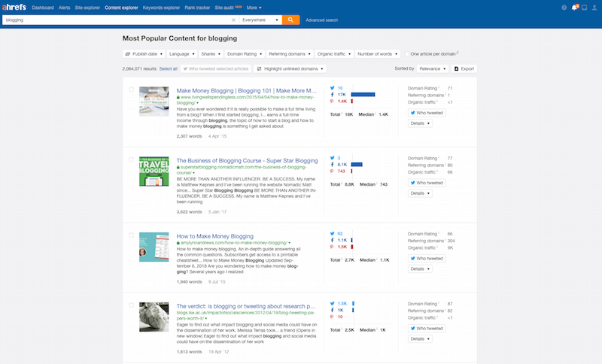Click Pinterest icon showing 10 shares in verdict result

(x=332, y=317)
